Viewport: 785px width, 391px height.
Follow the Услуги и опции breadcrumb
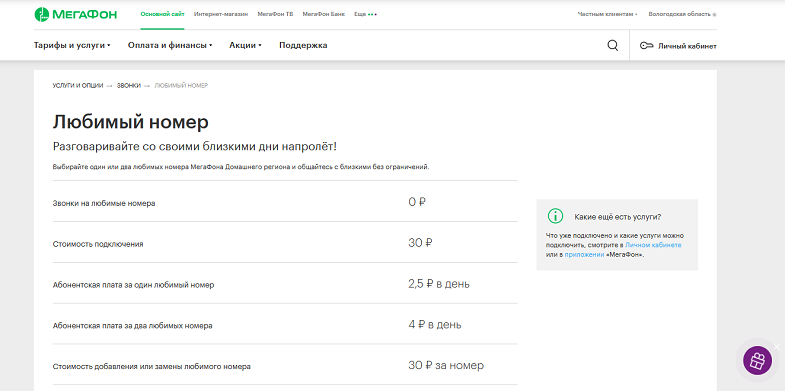(78, 86)
